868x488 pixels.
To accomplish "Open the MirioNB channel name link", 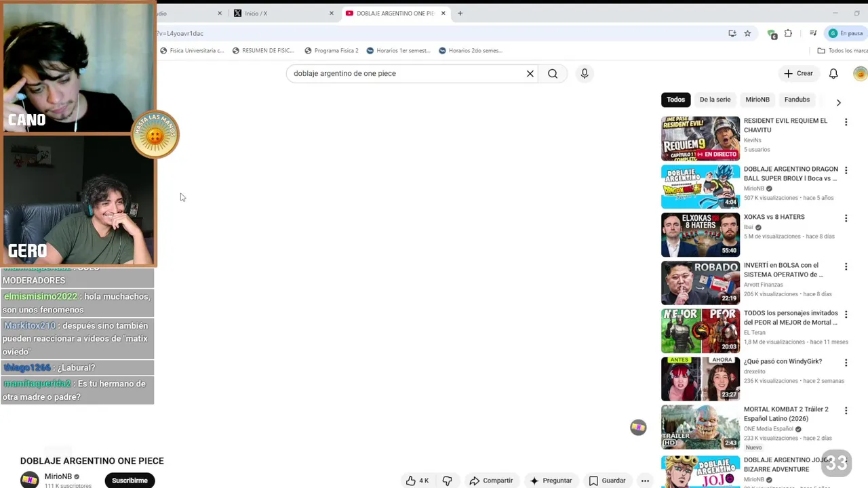I will (58, 476).
